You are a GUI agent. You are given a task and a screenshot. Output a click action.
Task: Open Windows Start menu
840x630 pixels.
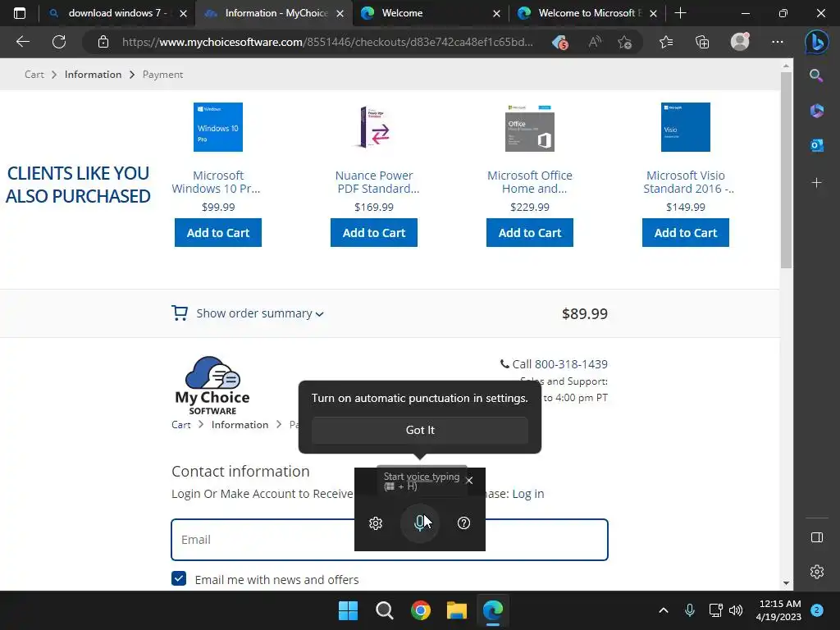tap(348, 610)
